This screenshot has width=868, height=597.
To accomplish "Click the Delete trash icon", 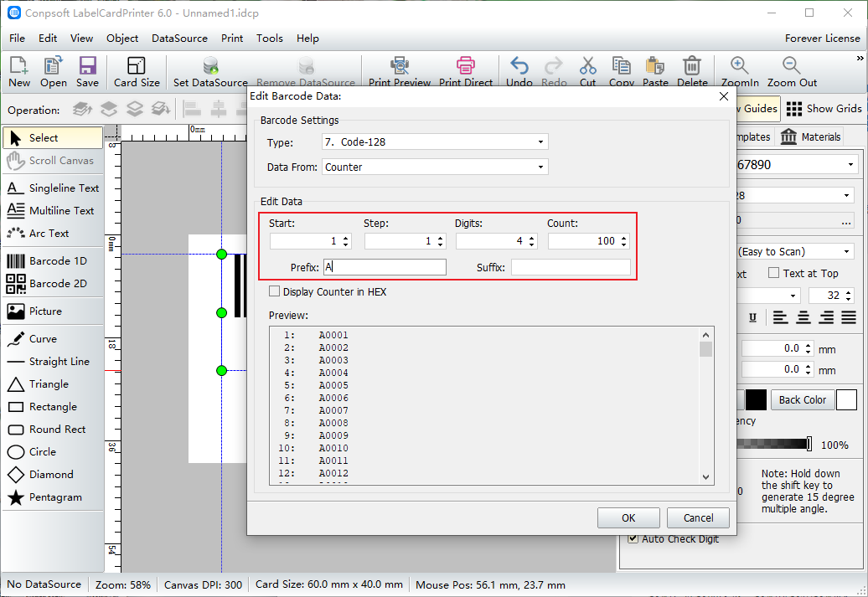I will [692, 65].
